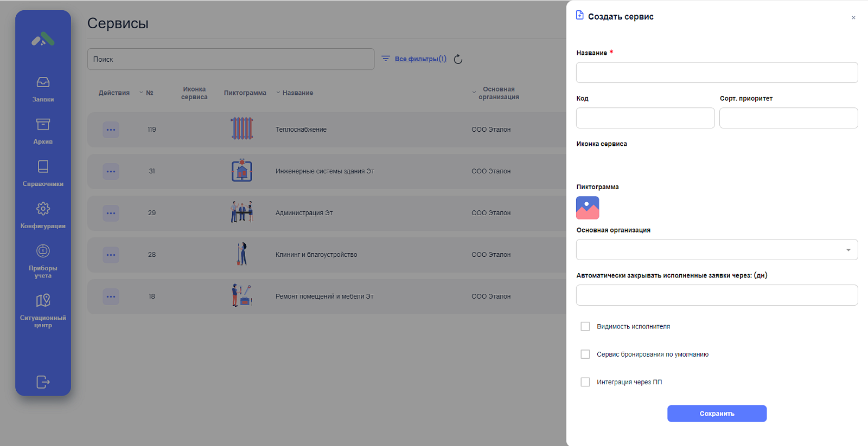The height and width of the screenshot is (446, 868).
Task: Open Конфигурации gear in sidebar
Action: tap(43, 216)
